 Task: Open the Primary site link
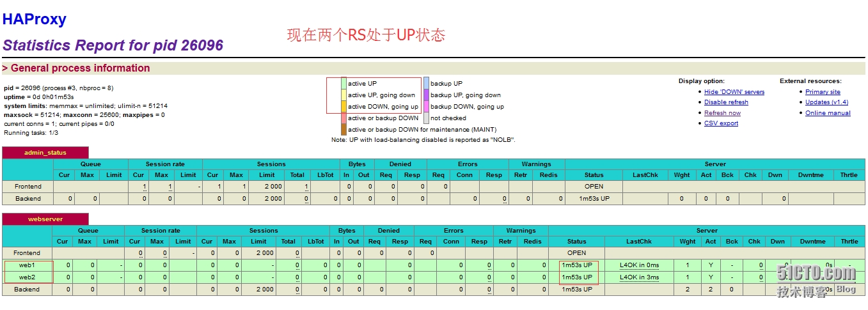pyautogui.click(x=823, y=92)
